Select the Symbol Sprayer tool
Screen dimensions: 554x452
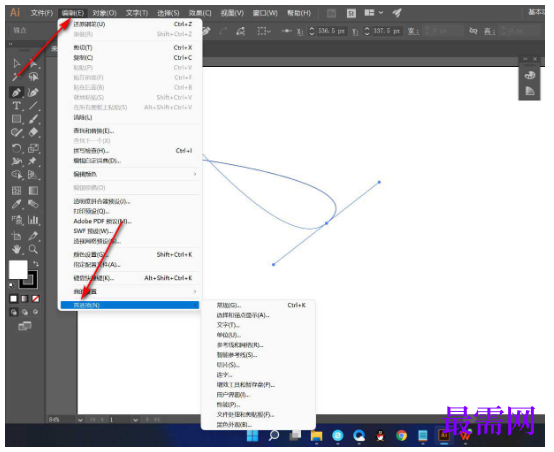16,220
